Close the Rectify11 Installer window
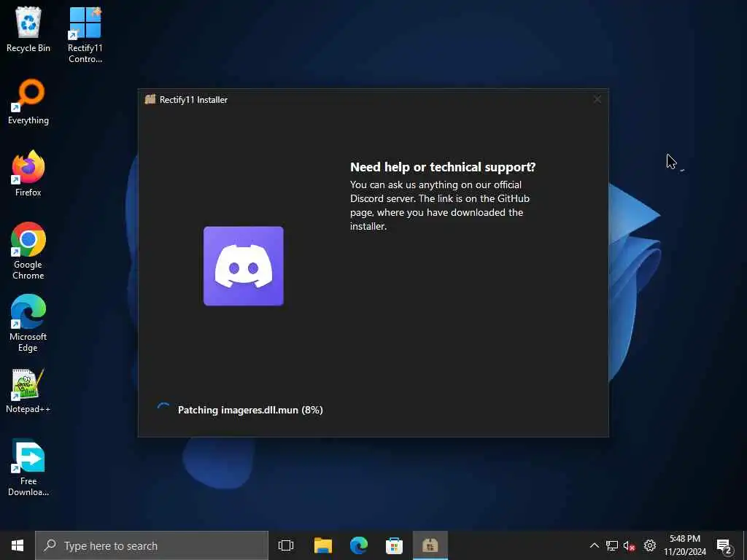 [597, 99]
